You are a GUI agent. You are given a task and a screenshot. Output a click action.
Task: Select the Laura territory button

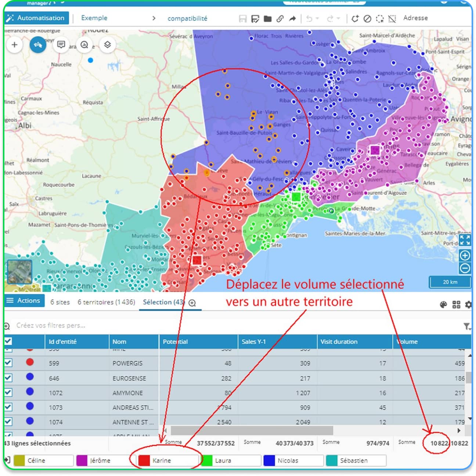pyautogui.click(x=231, y=461)
